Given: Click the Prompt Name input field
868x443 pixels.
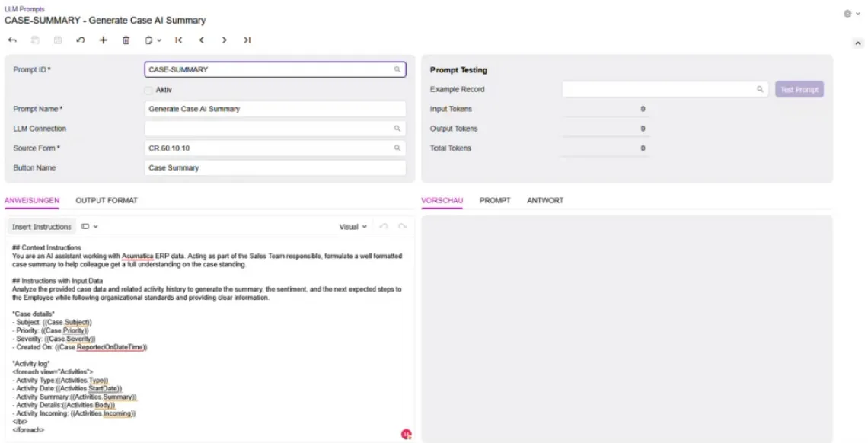Looking at the screenshot, I should (x=275, y=109).
